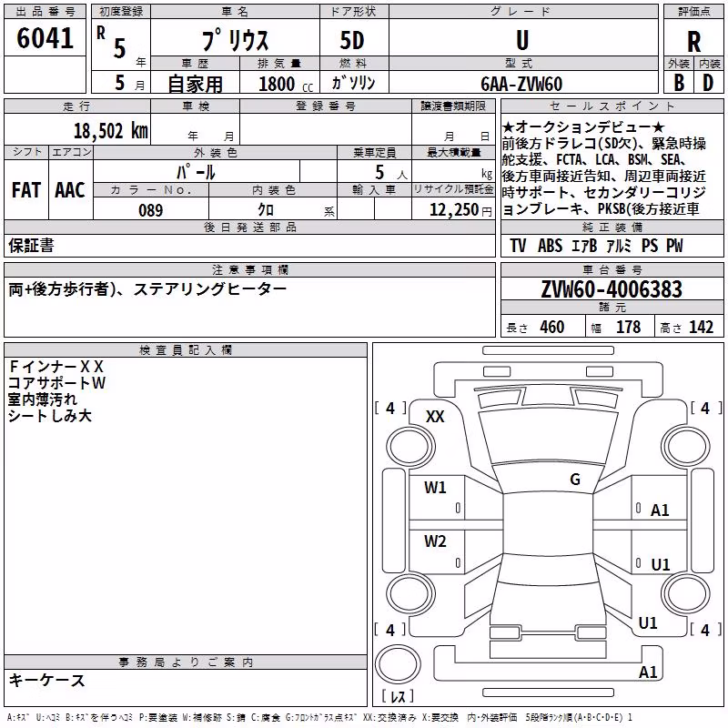This screenshot has height=728, width=728.
Task: Select the shift type FAT
Action: pos(26,190)
